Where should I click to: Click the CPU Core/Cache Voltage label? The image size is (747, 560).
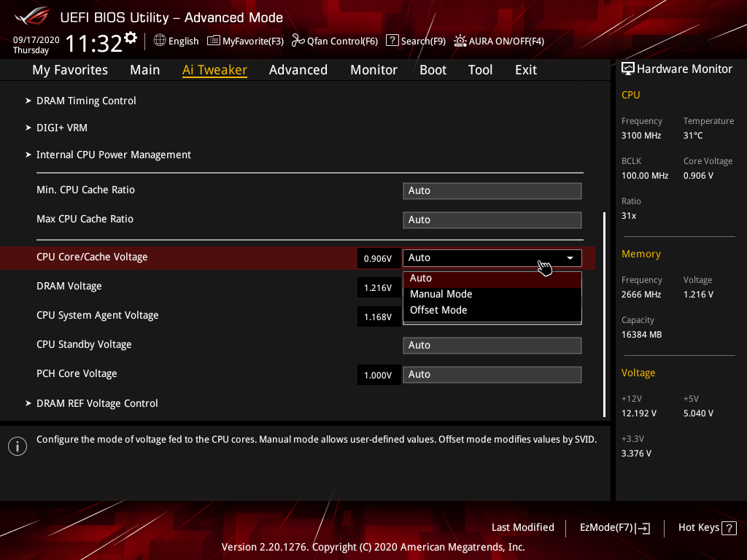coord(92,257)
